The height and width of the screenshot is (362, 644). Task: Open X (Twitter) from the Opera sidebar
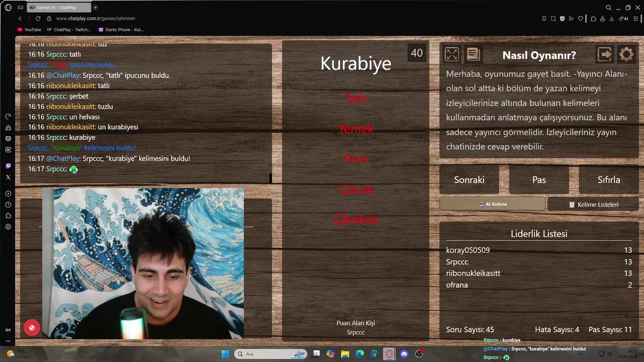coord(8,177)
